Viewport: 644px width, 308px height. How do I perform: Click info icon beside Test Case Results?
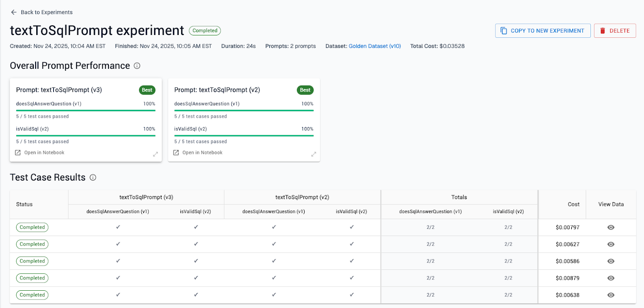[93, 177]
